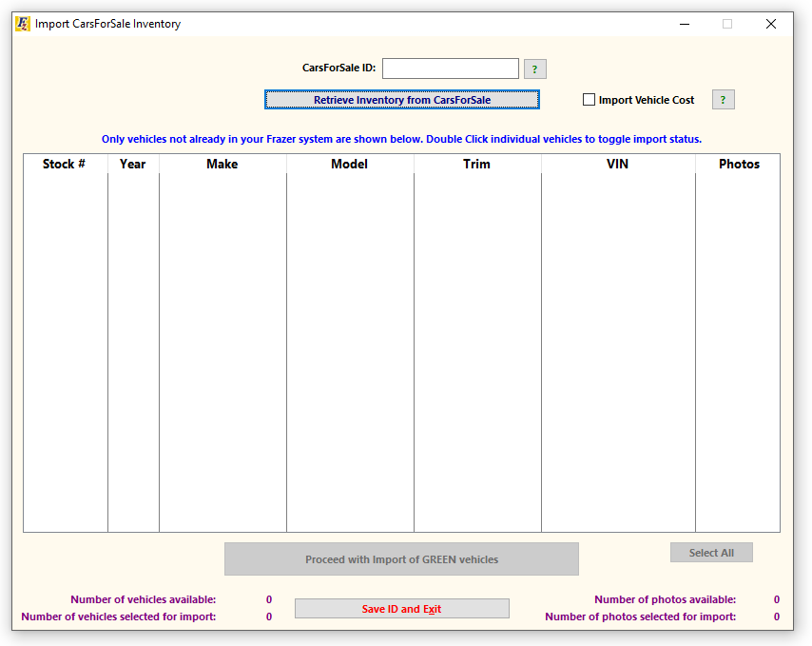
Task: Select the Year column header
Action: tap(133, 164)
